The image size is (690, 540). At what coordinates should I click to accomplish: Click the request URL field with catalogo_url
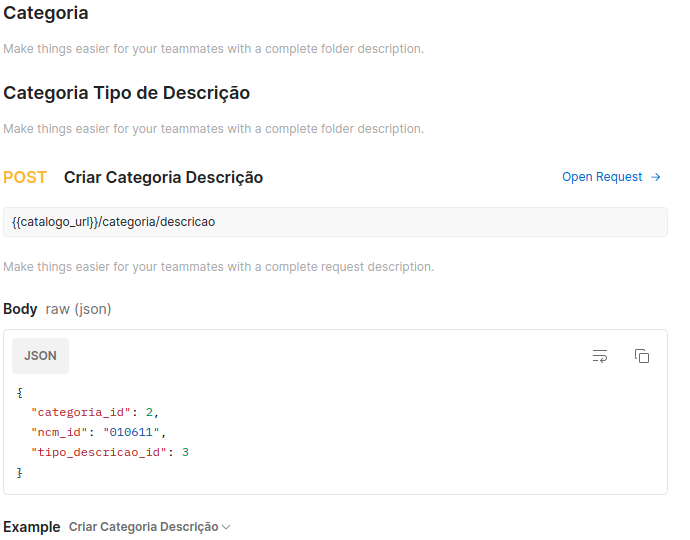click(335, 222)
